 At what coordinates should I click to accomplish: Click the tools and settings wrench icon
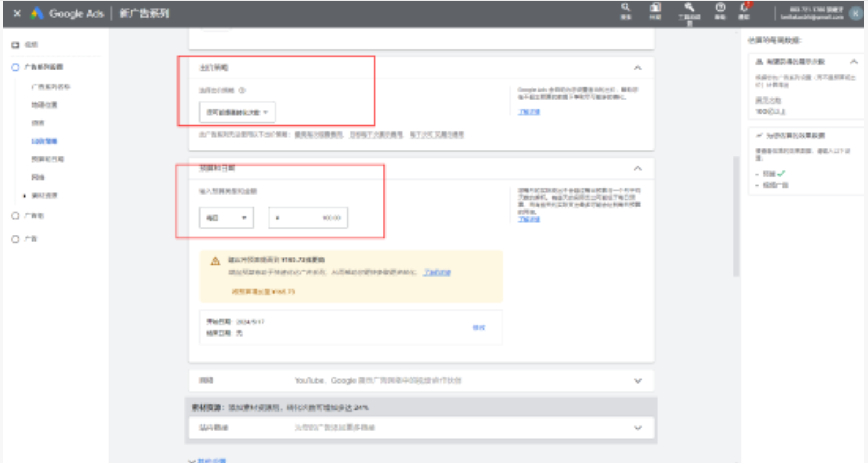[689, 11]
